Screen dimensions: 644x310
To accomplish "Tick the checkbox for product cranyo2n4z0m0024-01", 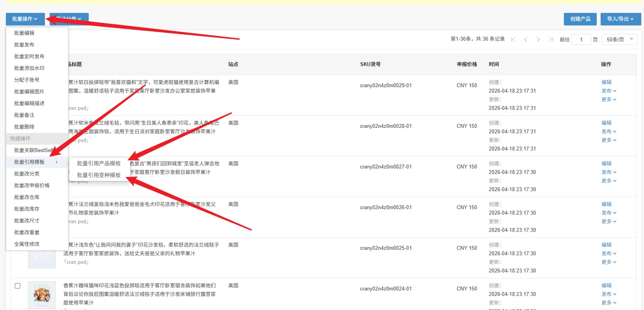I will click(18, 286).
